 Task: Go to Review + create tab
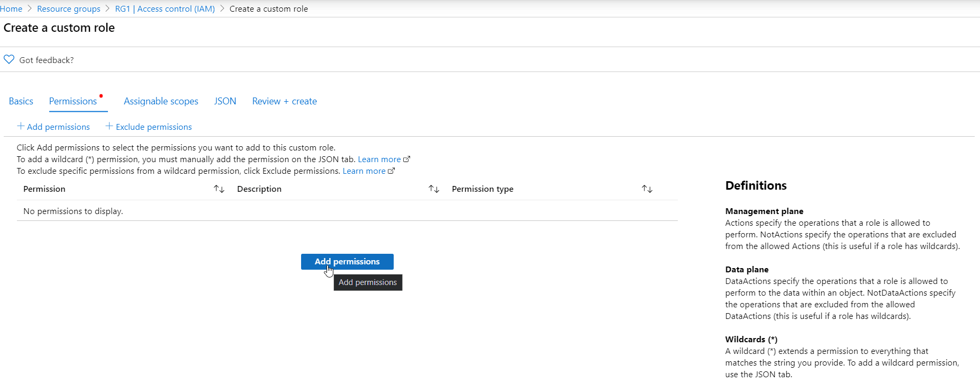coord(284,101)
